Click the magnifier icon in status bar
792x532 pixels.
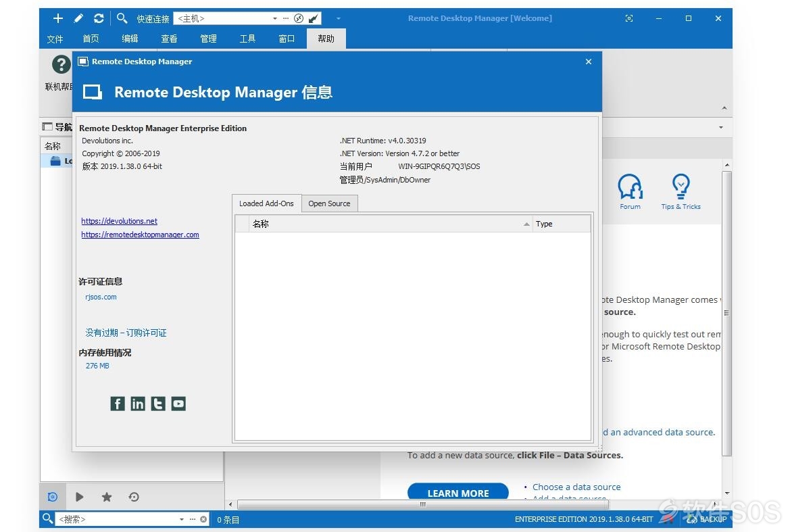coord(47,518)
